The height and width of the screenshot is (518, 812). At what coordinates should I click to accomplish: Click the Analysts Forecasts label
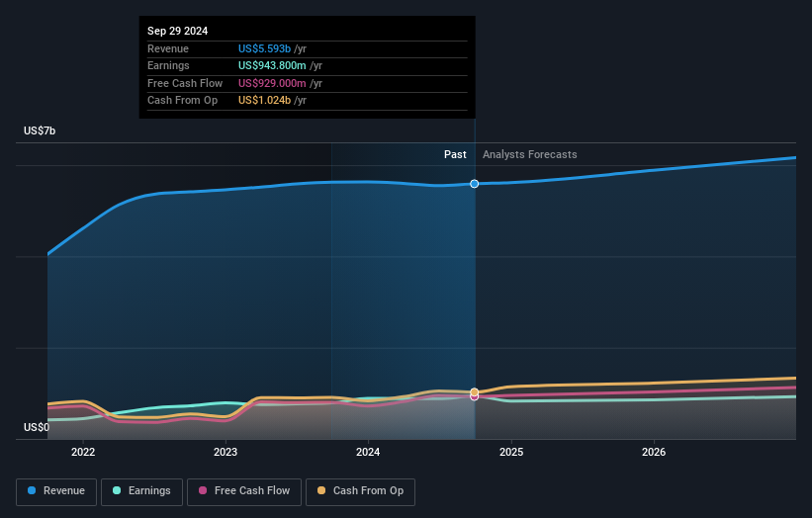[530, 154]
